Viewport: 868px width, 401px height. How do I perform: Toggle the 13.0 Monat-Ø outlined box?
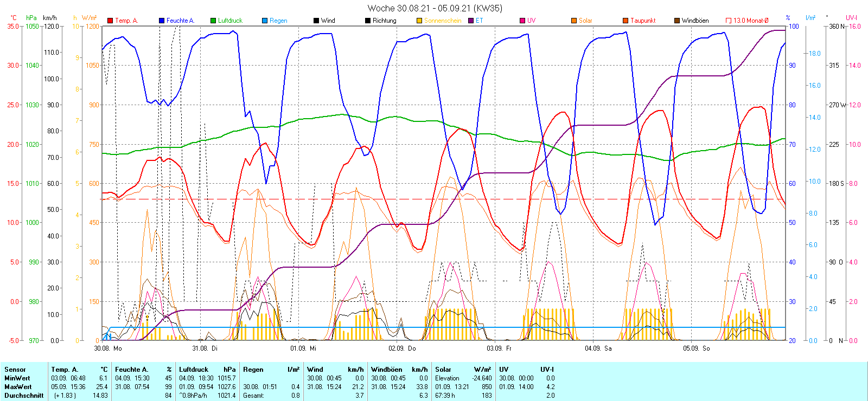(729, 21)
